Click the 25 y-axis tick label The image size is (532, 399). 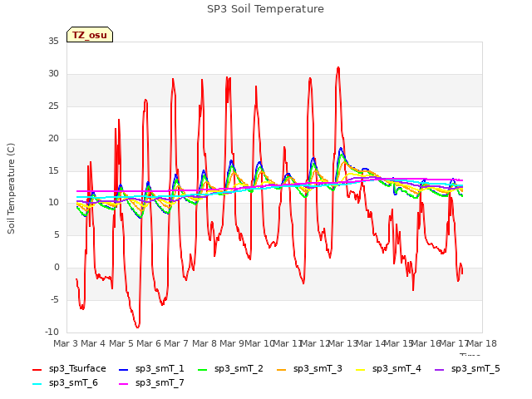(x=53, y=106)
